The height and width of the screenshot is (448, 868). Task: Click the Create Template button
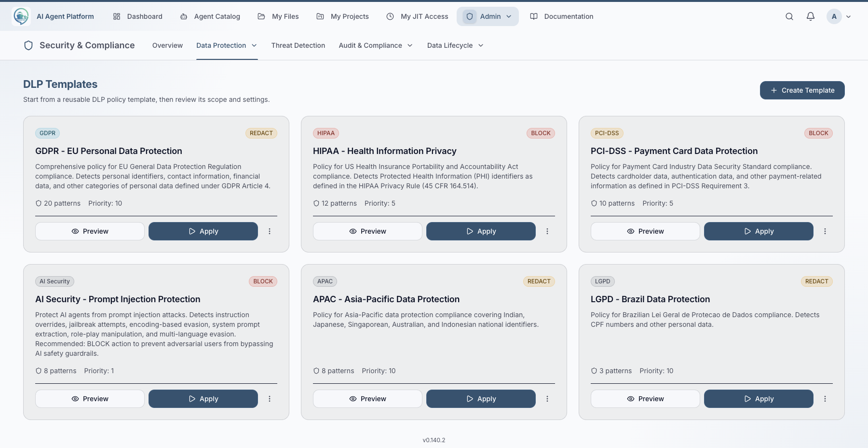point(802,90)
